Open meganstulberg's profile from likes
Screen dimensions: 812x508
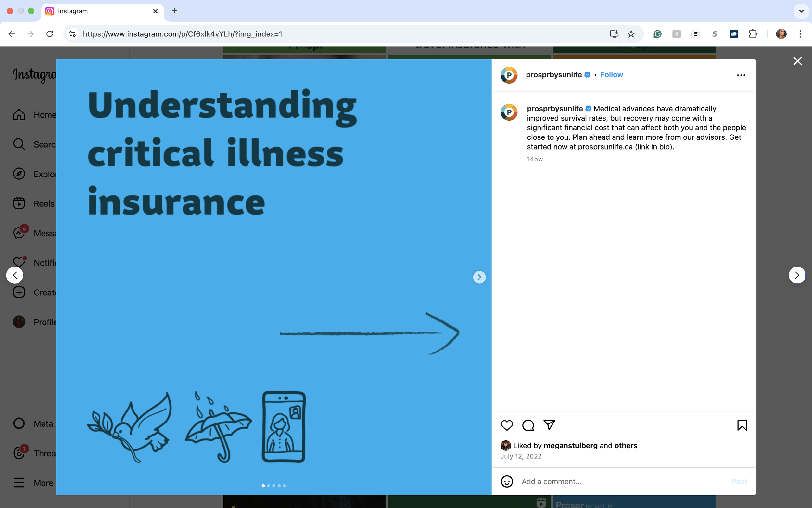[x=570, y=446]
